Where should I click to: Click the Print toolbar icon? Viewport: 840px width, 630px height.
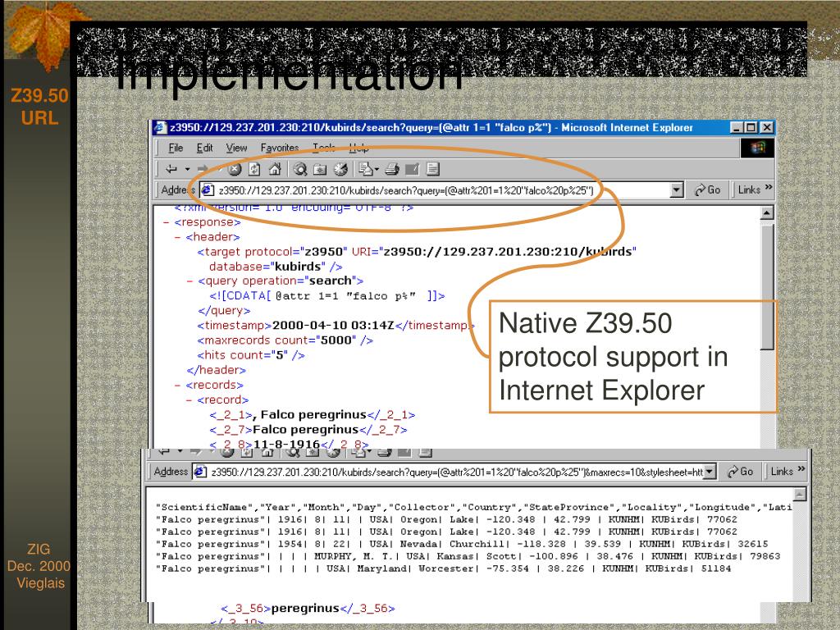[x=392, y=170]
